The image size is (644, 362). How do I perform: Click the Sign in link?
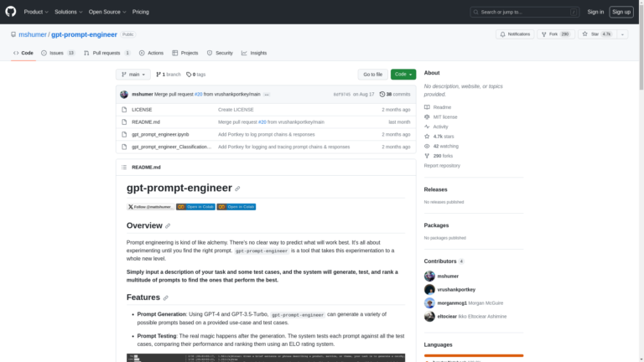[595, 12]
